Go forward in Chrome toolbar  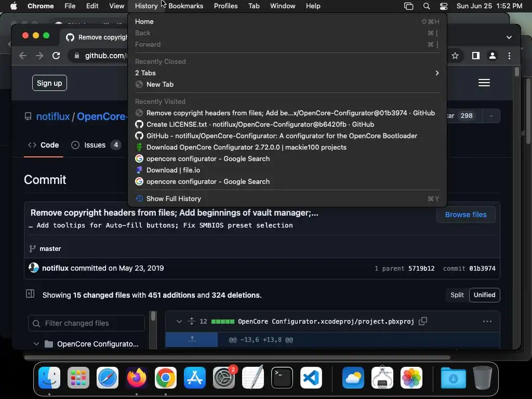click(39, 56)
